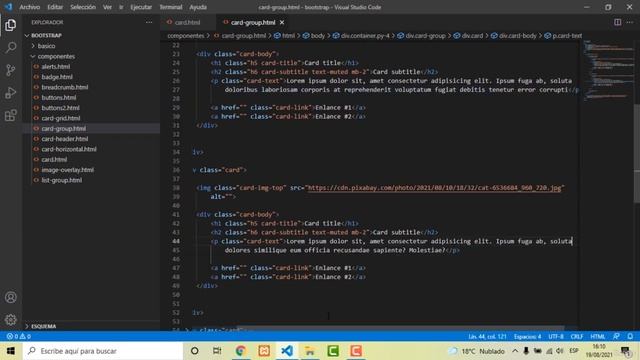The height and width of the screenshot is (360, 640).
Task: Open the Manage gear icon
Action: (x=11, y=320)
